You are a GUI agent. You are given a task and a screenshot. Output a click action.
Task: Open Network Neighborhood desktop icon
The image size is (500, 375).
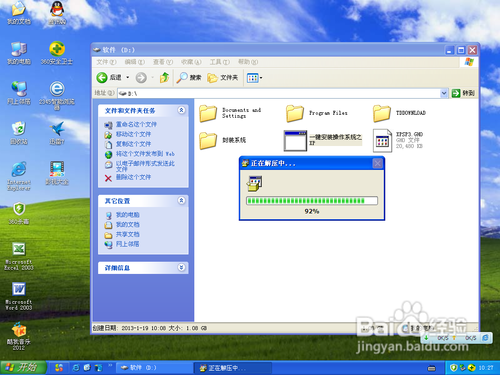point(19,93)
